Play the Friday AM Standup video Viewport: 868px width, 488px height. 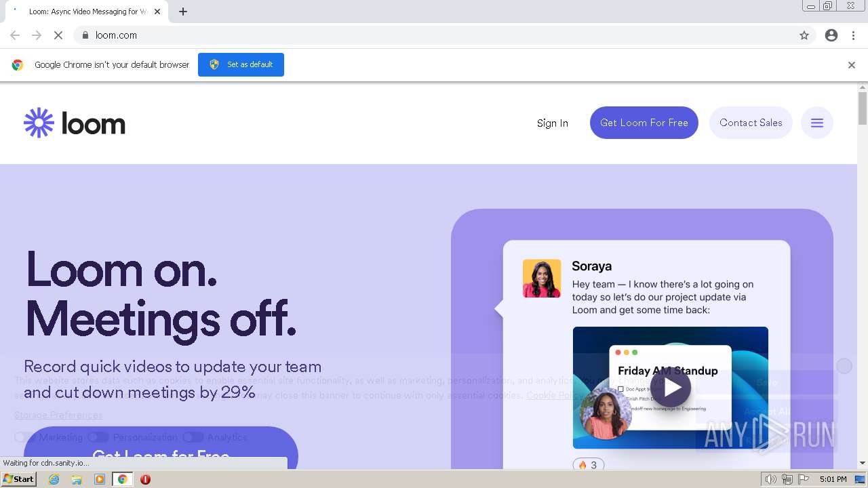pos(671,387)
